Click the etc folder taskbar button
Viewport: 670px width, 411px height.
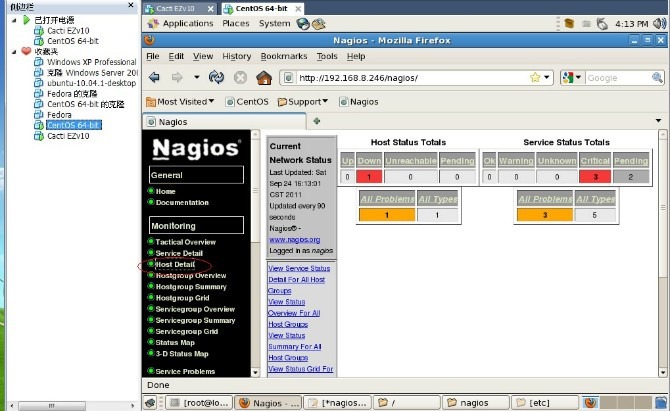(x=545, y=402)
